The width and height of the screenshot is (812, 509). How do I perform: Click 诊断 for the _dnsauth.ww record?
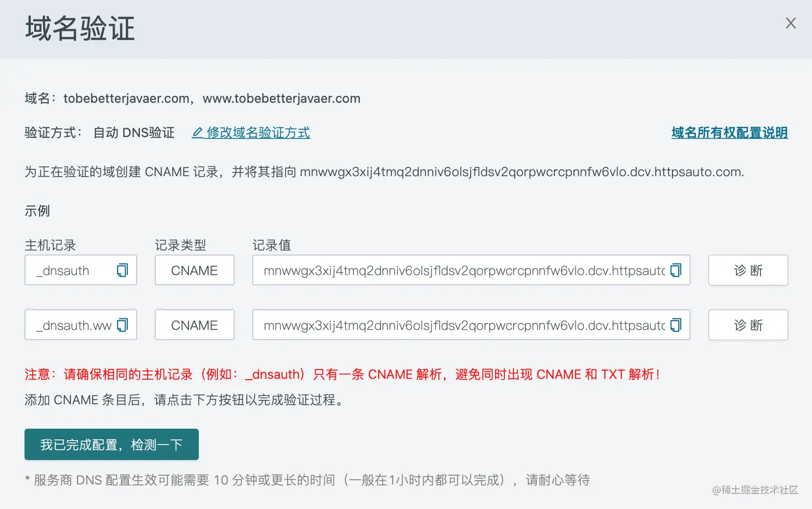pyautogui.click(x=748, y=325)
